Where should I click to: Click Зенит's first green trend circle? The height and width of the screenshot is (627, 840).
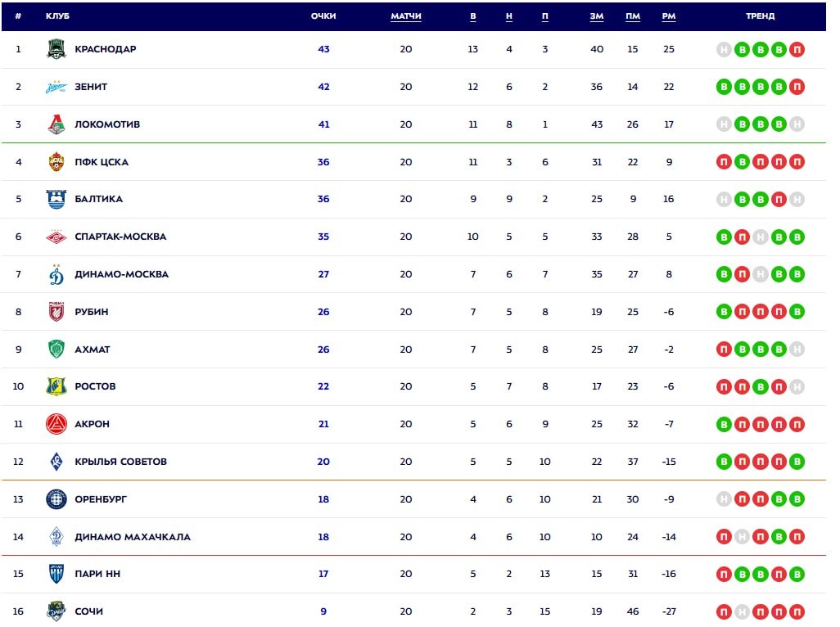tap(724, 87)
